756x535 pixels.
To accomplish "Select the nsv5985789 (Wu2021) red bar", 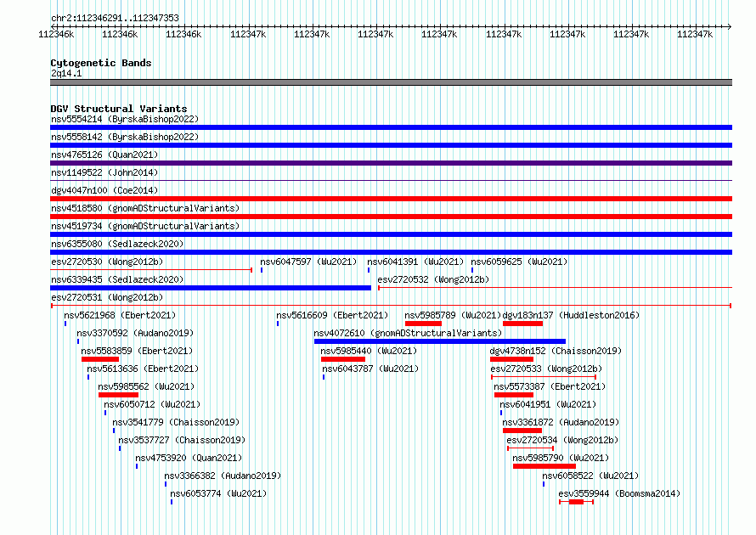I will click(423, 324).
